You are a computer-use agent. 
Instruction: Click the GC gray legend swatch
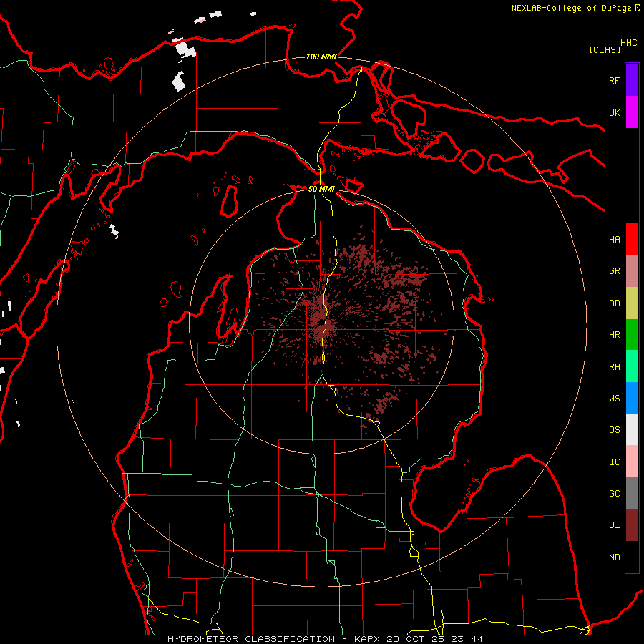632,493
